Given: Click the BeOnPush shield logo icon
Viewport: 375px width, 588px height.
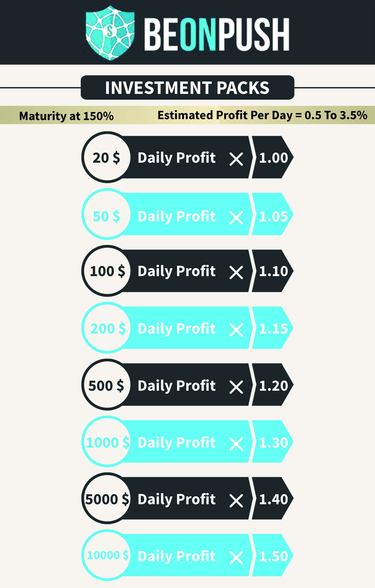Looking at the screenshot, I should [110, 33].
